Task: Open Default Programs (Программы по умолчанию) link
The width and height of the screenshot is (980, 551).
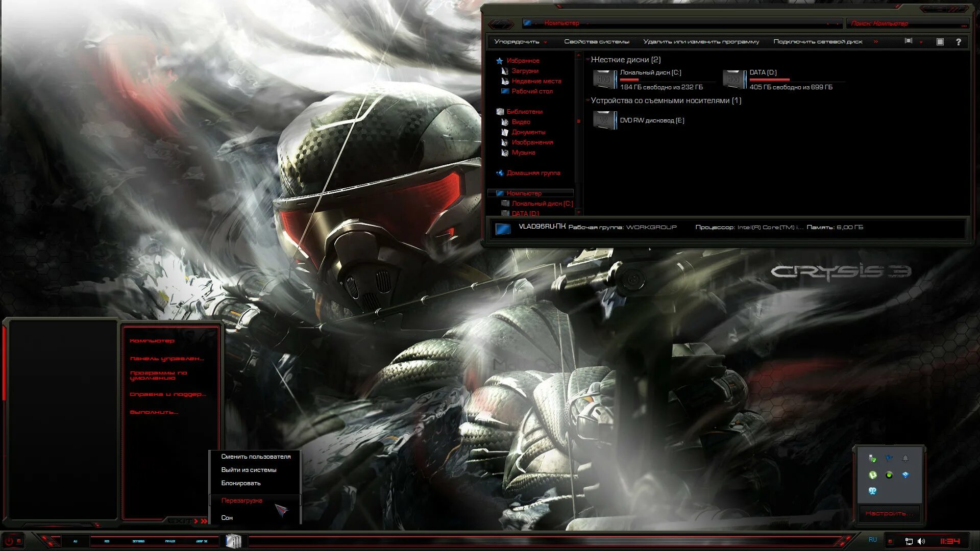Action: pos(159,375)
